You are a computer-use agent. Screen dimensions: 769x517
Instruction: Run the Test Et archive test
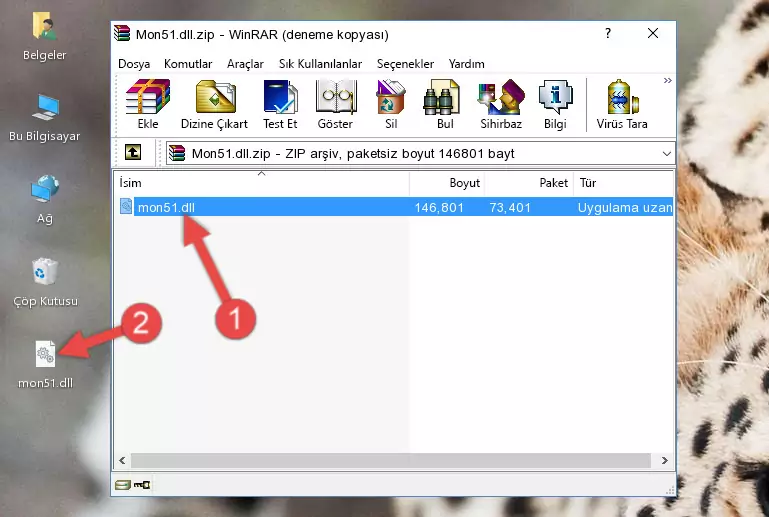pyautogui.click(x=280, y=104)
